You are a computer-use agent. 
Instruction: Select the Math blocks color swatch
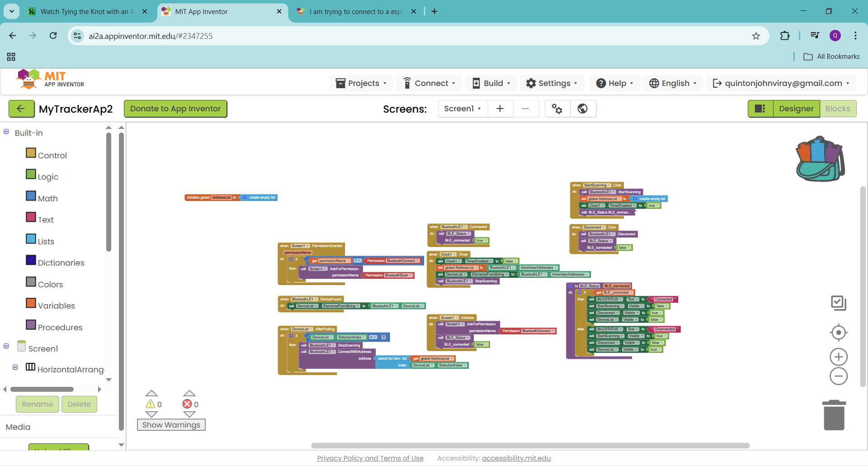31,196
